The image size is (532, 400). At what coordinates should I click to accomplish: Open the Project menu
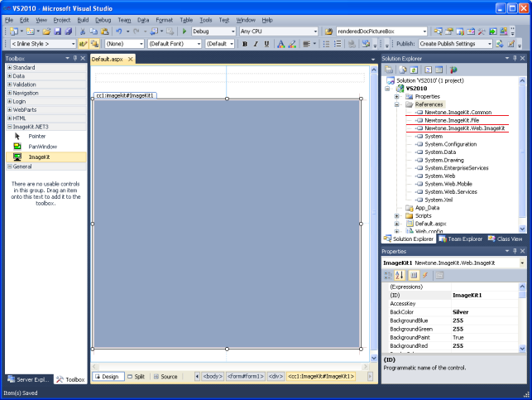pyautogui.click(x=62, y=20)
